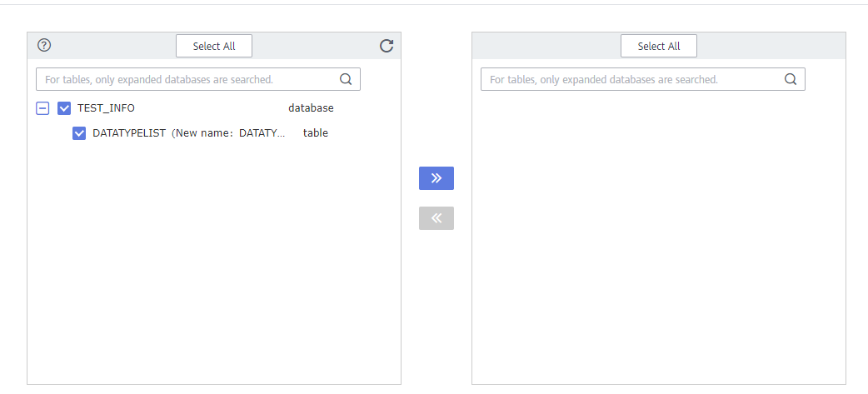Focus the left panel search field
The image size is (868, 394).
point(183,79)
